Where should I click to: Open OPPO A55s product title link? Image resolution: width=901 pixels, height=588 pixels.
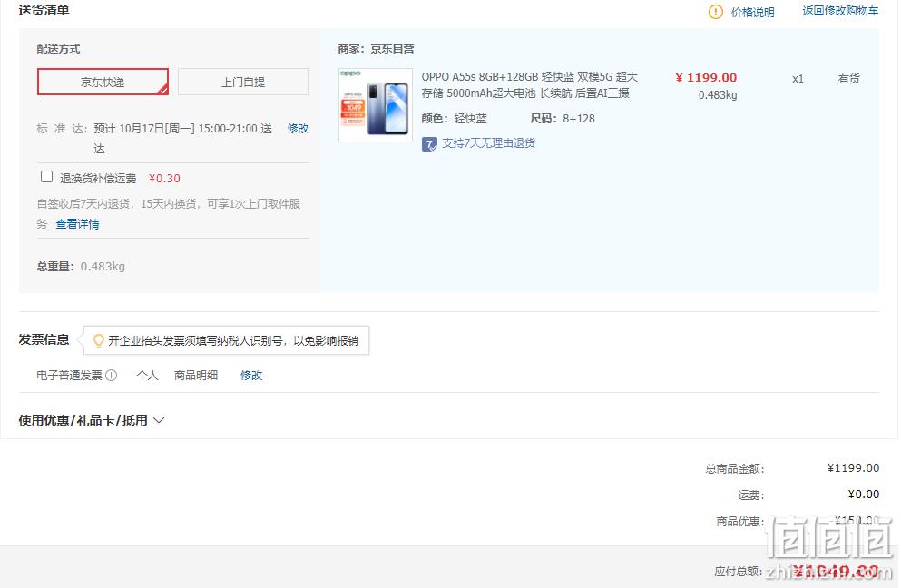click(529, 85)
